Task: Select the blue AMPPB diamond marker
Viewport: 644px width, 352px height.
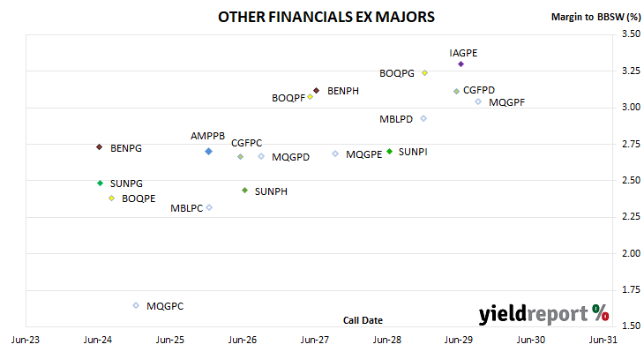Action: pyautogui.click(x=209, y=152)
